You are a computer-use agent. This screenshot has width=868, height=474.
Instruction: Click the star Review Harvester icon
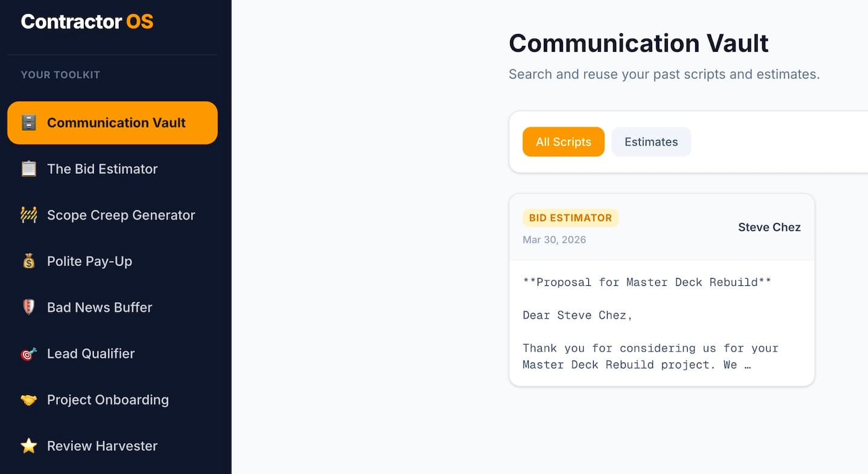tap(28, 446)
